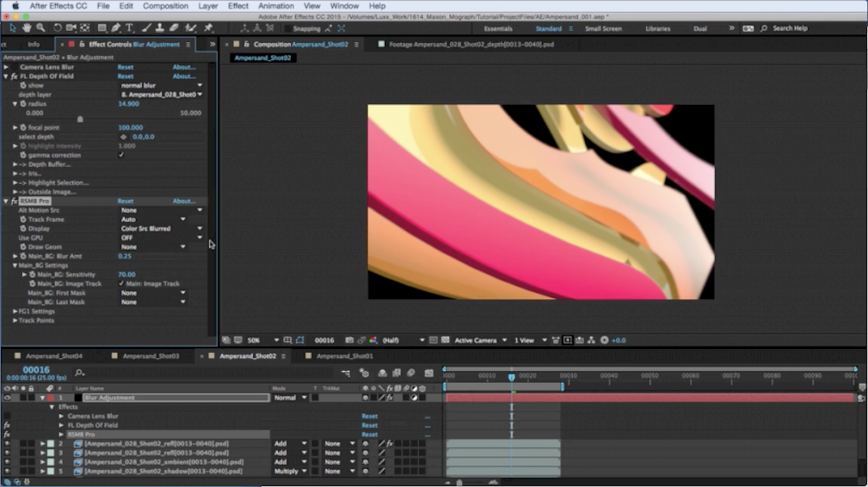
Task: Select the Unified Camera tool
Action: click(71, 28)
